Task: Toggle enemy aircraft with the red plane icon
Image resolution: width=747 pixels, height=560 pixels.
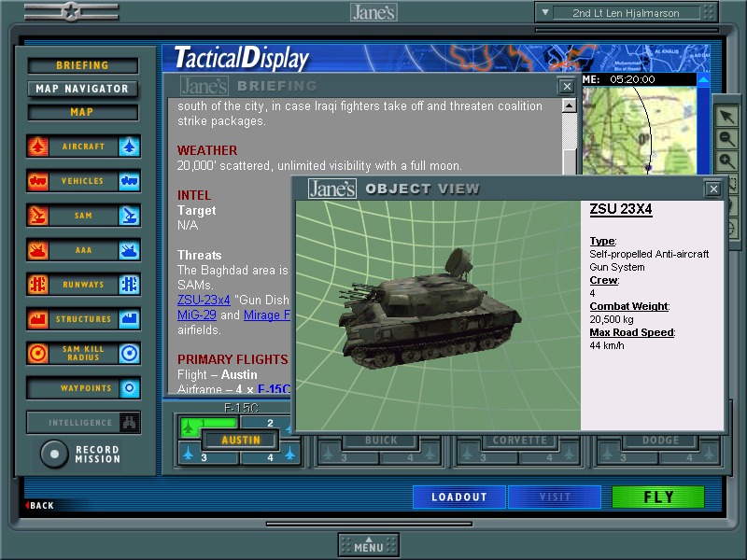Action: point(37,147)
